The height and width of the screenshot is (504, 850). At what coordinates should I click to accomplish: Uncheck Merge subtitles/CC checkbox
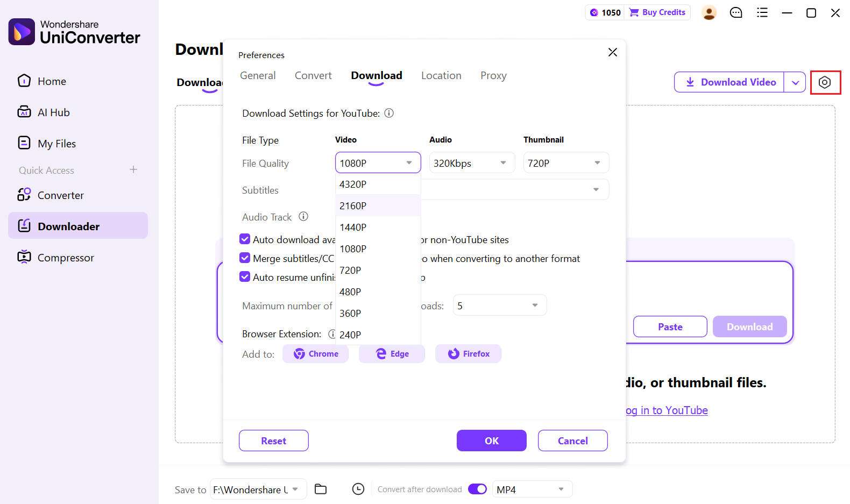[245, 258]
